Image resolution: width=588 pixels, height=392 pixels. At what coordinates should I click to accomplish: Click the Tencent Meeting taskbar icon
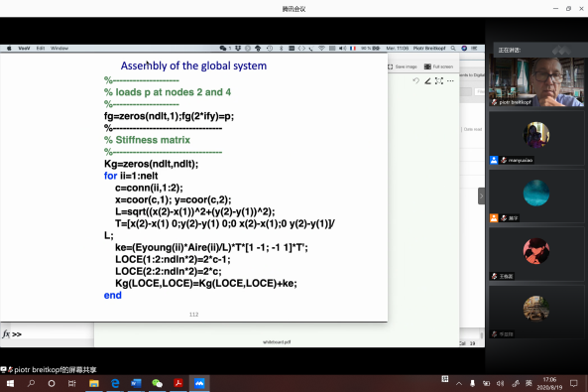point(199,383)
